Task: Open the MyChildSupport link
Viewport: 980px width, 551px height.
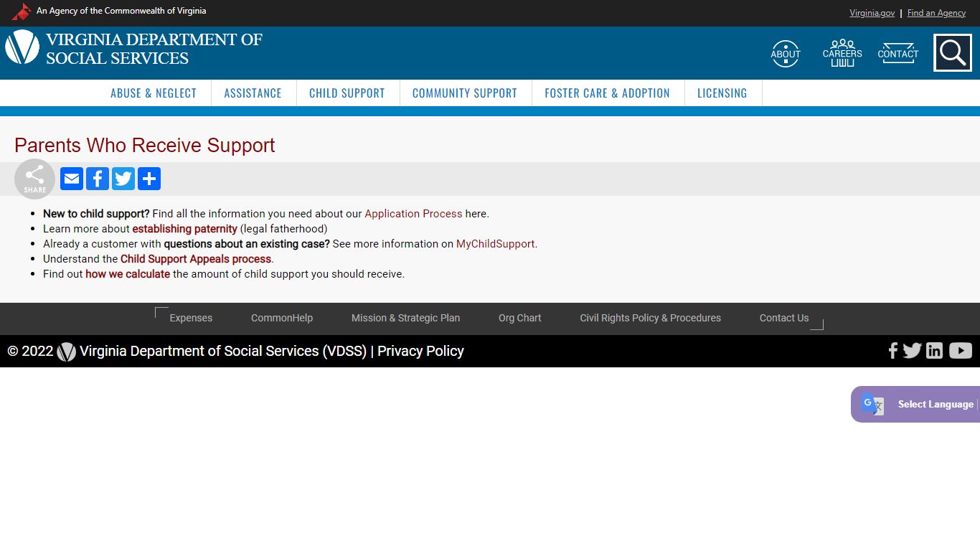Action: 495,244
